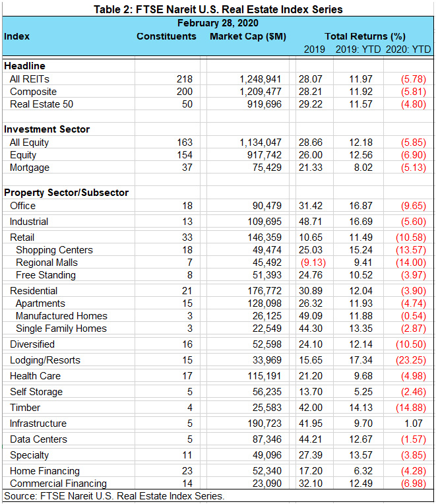Click the "2020: YTD" sub-column header
436x504 pixels.
(x=407, y=49)
